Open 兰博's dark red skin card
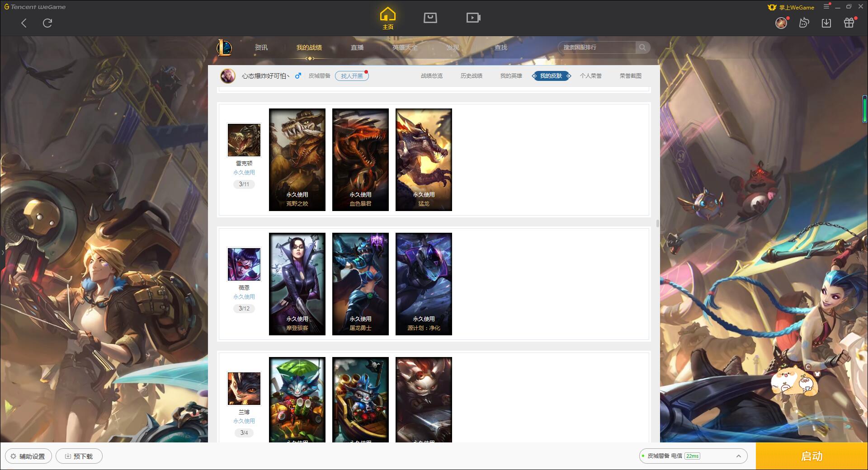The height and width of the screenshot is (470, 868). click(424, 399)
